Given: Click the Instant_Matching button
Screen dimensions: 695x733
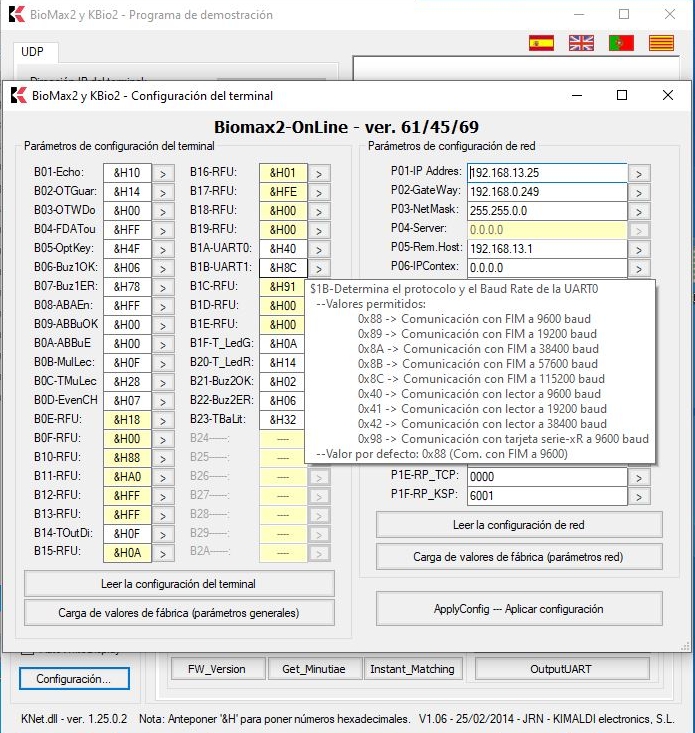Looking at the screenshot, I should click(412, 669).
